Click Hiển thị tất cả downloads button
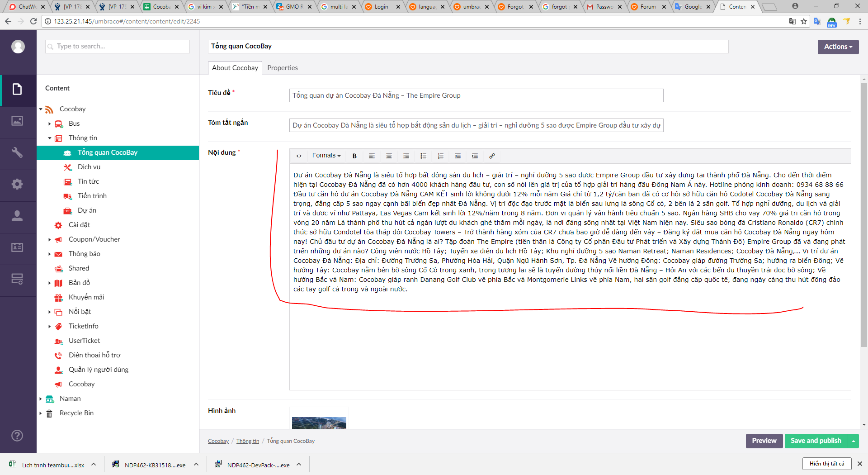 [x=827, y=464]
